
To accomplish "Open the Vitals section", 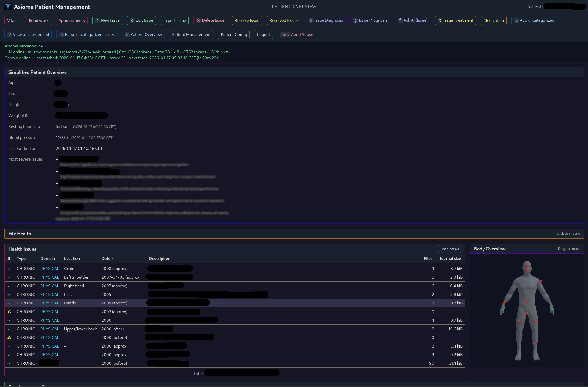I will (x=12, y=20).
